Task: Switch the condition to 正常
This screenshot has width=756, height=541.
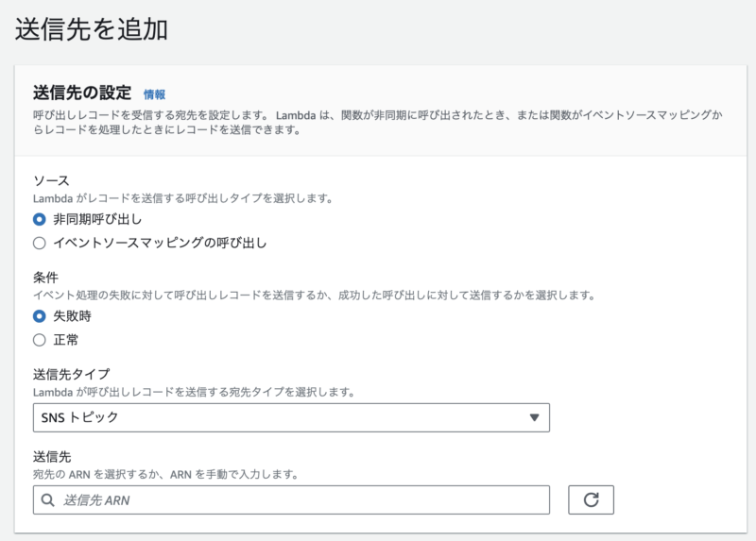Action: [x=40, y=339]
